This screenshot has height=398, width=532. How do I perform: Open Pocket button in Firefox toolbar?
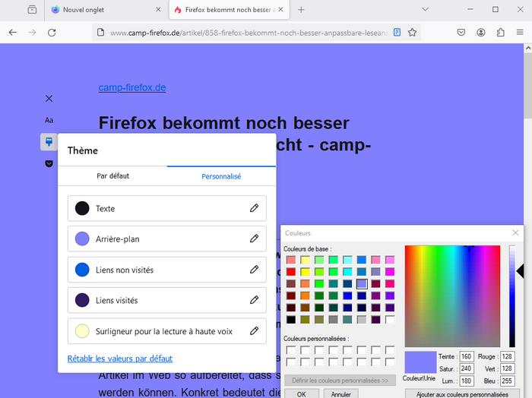(461, 33)
